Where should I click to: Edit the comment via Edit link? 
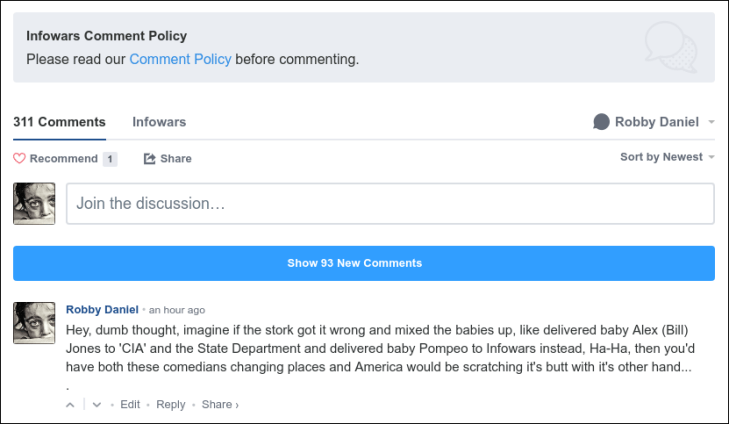pyautogui.click(x=130, y=405)
